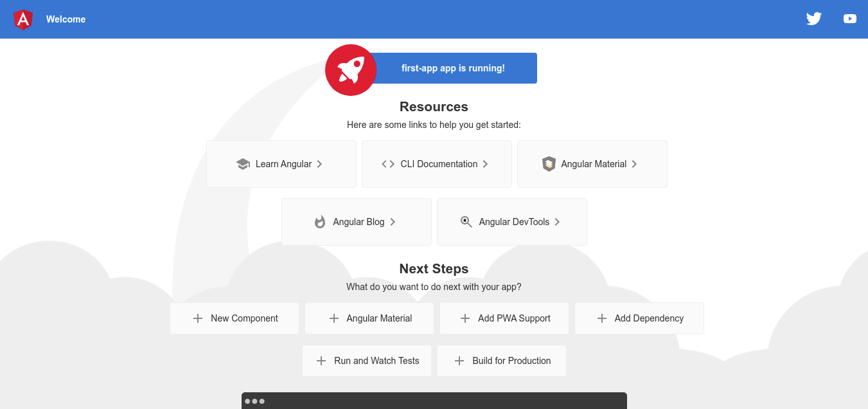Click the dark terminal window header
This screenshot has height=409, width=868.
click(434, 401)
